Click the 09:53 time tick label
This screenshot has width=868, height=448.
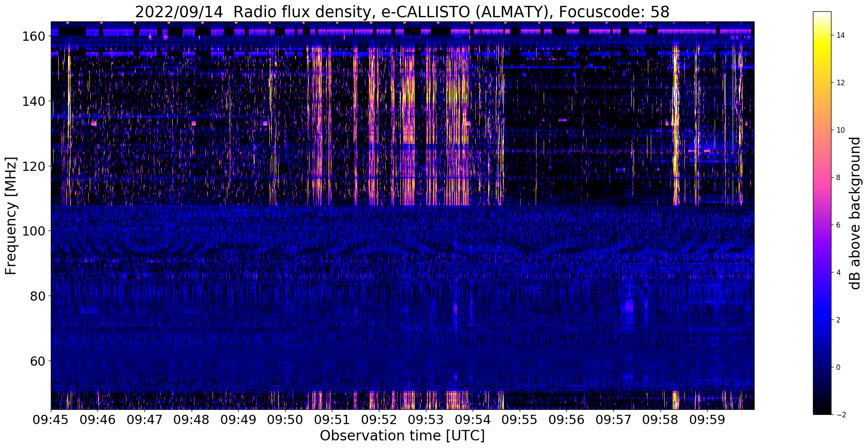coord(426,419)
